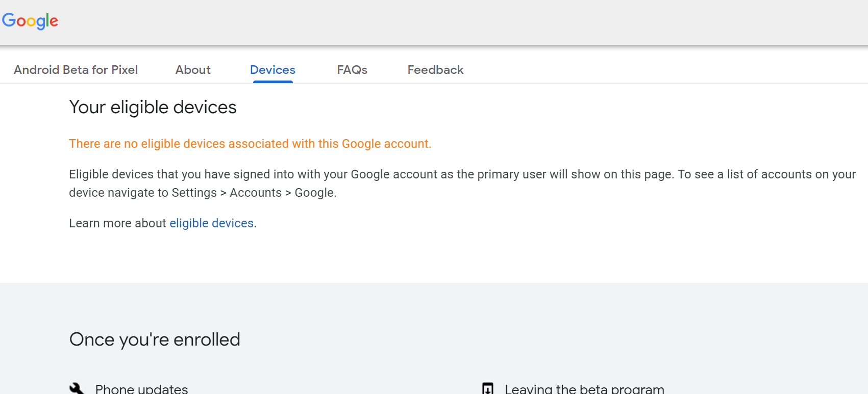868x394 pixels.
Task: Open the Feedback tab
Action: point(435,70)
